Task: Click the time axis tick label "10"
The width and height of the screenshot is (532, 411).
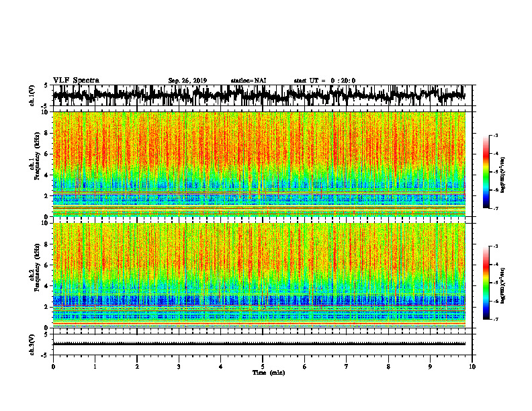Action: [x=472, y=367]
